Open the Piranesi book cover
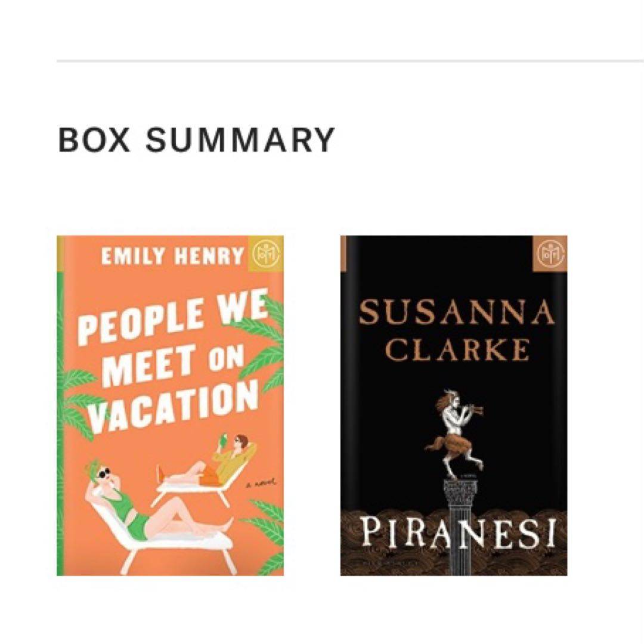Image resolution: width=644 pixels, height=644 pixels. (x=453, y=405)
